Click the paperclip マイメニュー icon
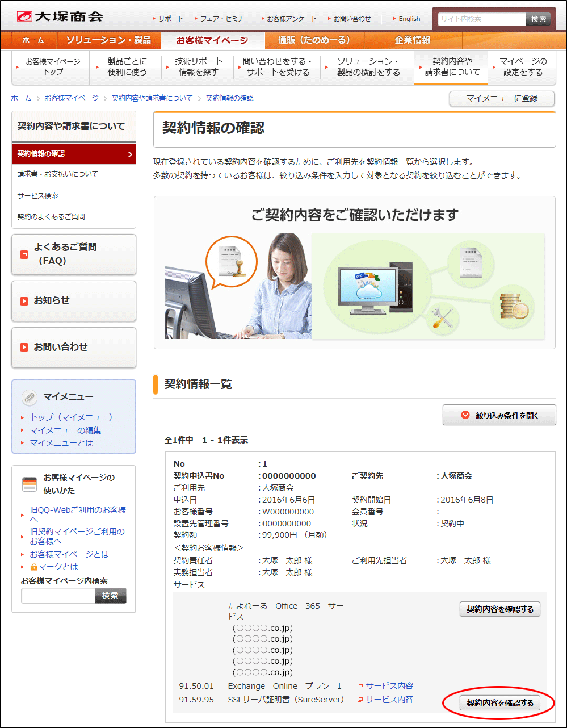 [29, 397]
